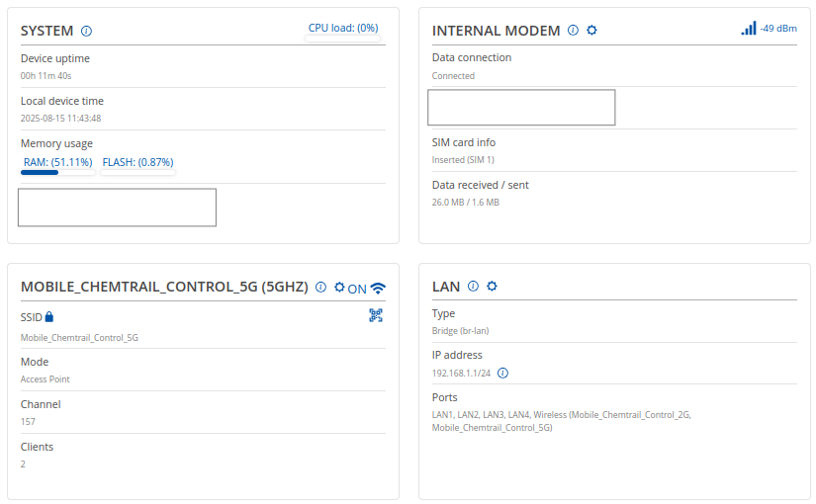
Task: Click data value 26.0 MB / 1.6 MB
Action: pos(465,203)
